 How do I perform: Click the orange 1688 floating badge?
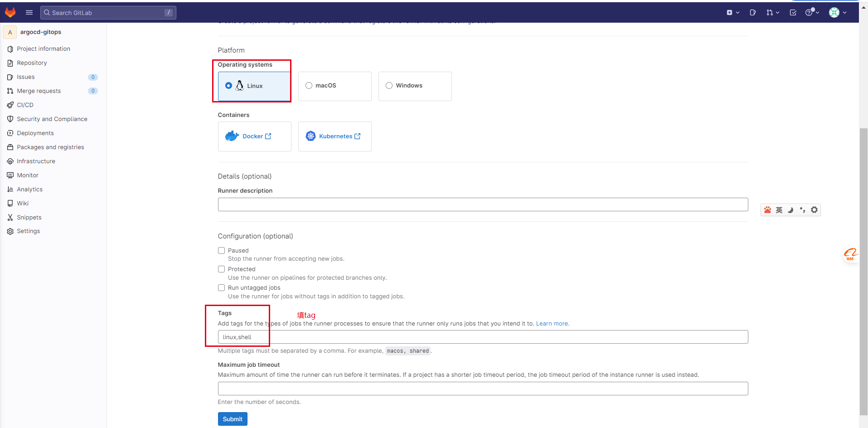click(x=850, y=254)
